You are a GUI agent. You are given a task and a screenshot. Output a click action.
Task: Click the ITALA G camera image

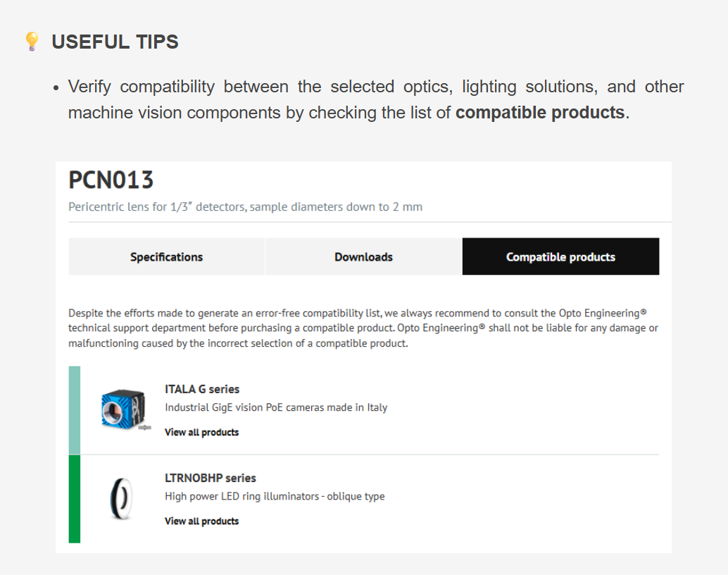124,409
